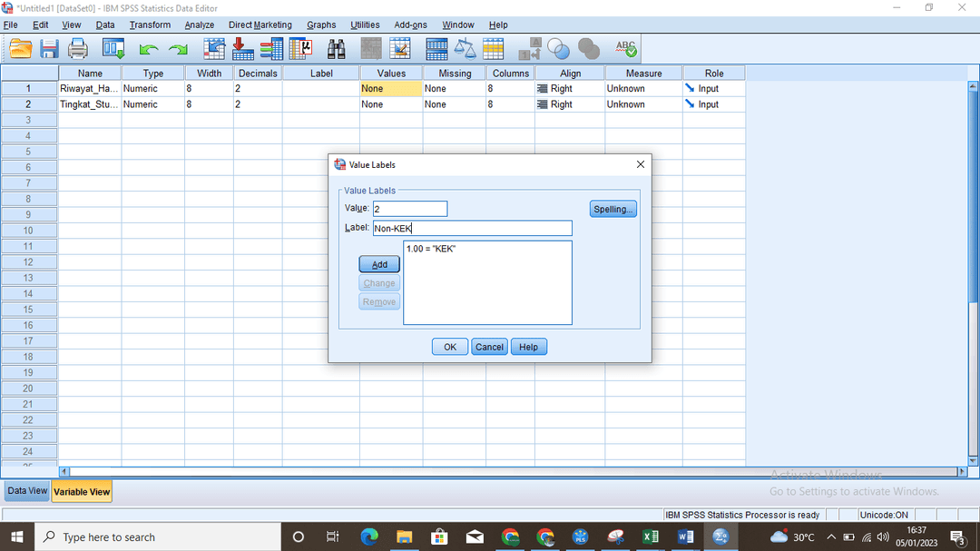
Task: Click the Values cell in row 1
Action: [x=391, y=89]
